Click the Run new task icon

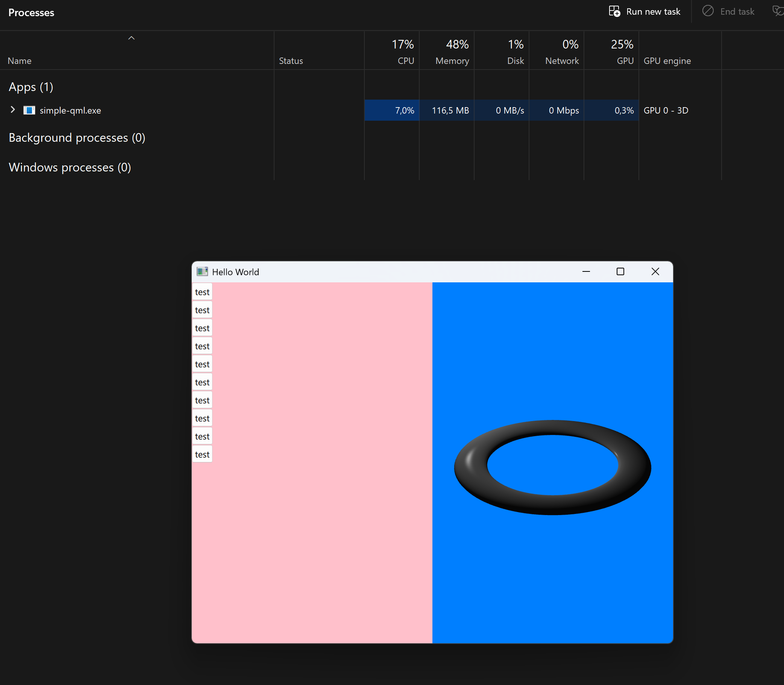tap(614, 11)
